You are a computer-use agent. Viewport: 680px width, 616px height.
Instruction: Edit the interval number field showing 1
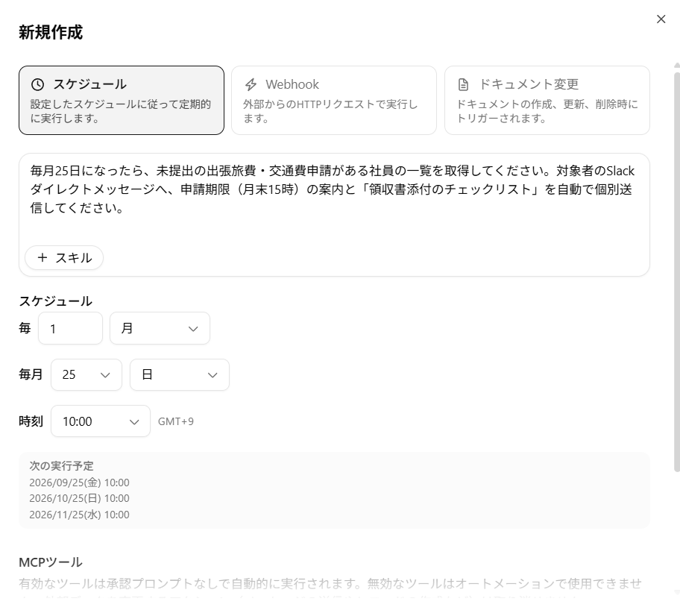pyautogui.click(x=70, y=328)
